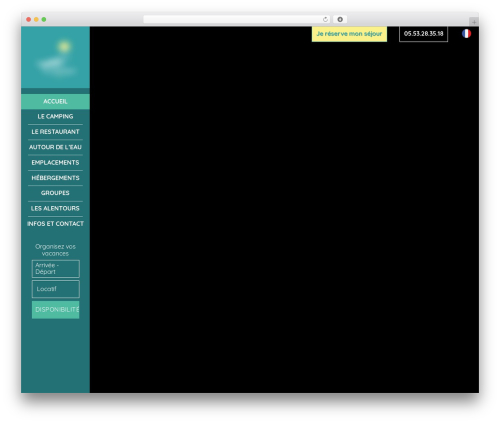This screenshot has width=500, height=423.
Task: Open Groupes menu item
Action: tap(55, 193)
